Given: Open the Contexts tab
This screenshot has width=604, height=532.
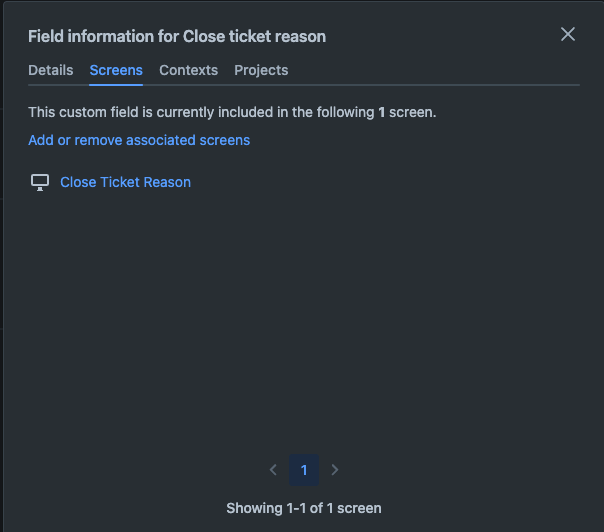Looking at the screenshot, I should pos(188,70).
